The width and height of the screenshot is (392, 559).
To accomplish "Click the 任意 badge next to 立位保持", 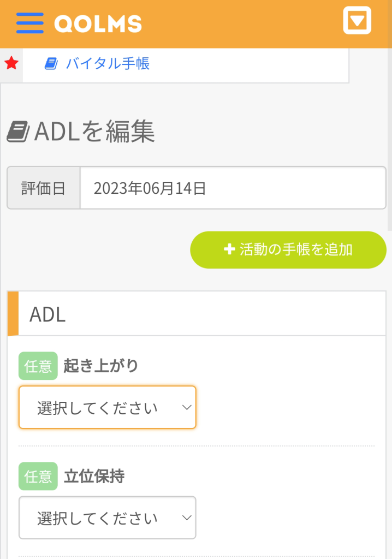I will (38, 476).
